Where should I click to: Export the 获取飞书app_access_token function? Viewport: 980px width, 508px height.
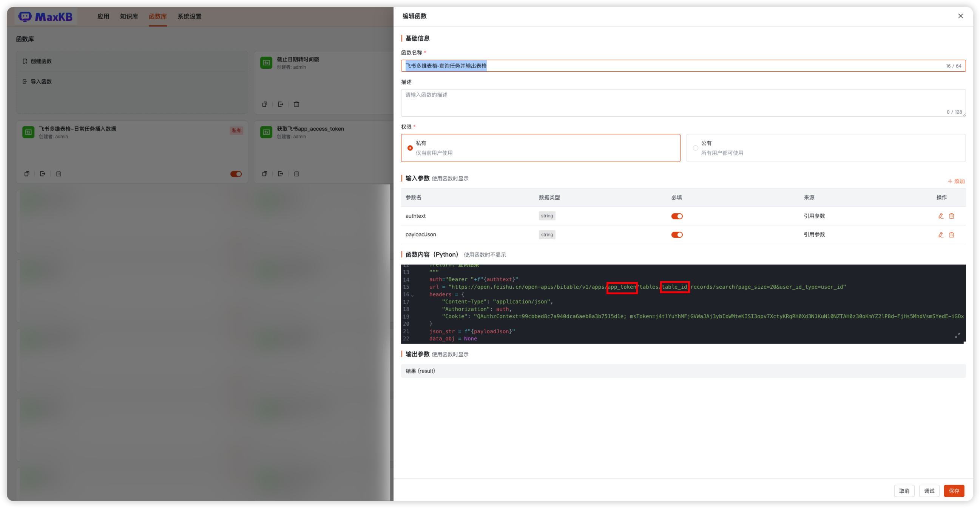click(x=280, y=174)
